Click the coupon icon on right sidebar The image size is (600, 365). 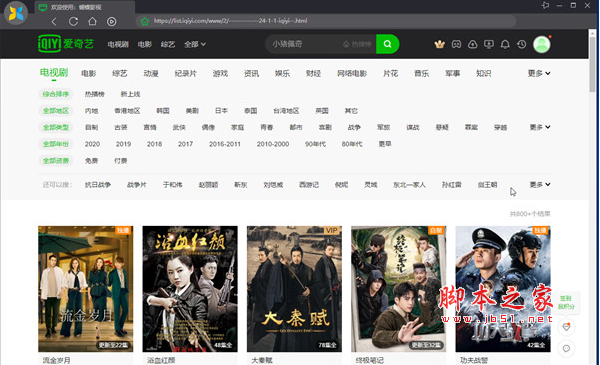click(566, 327)
